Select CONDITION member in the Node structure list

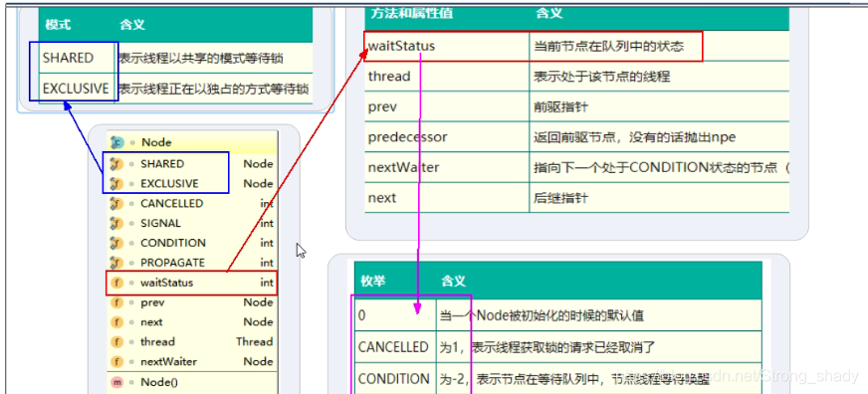click(x=192, y=243)
